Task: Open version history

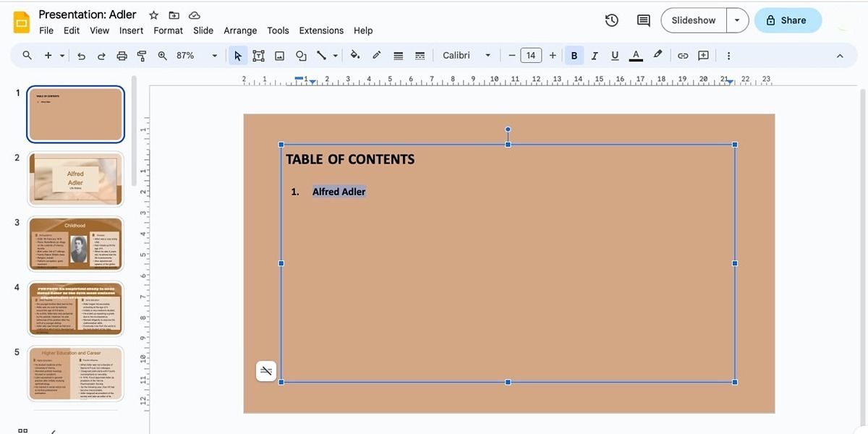Action: [x=611, y=20]
